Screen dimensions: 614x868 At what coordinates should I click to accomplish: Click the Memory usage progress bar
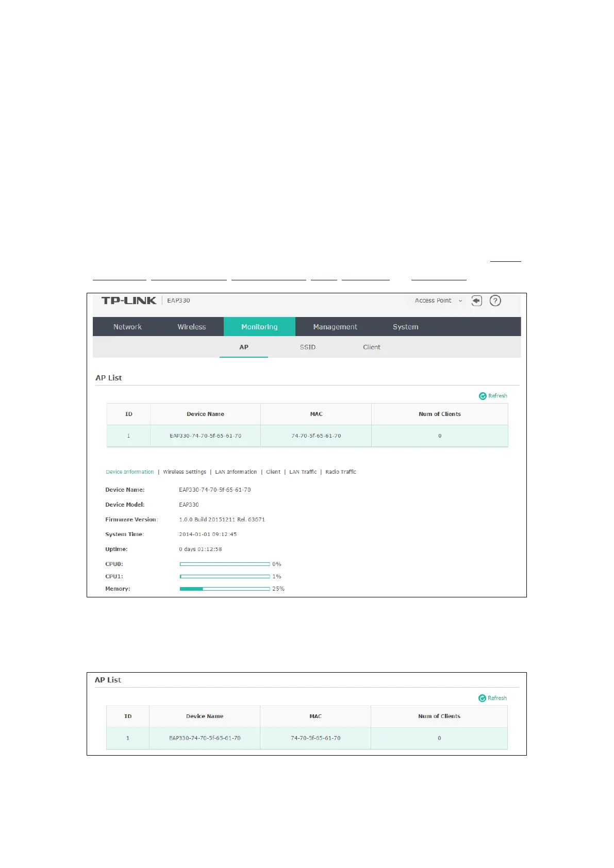click(x=225, y=589)
